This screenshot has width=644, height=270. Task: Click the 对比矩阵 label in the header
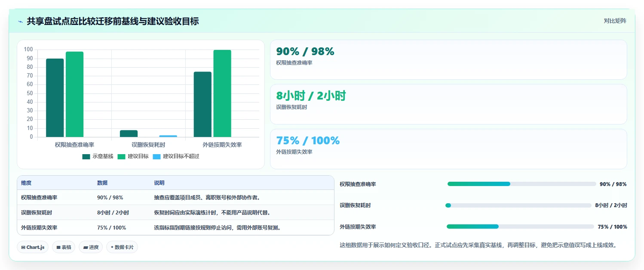click(615, 21)
